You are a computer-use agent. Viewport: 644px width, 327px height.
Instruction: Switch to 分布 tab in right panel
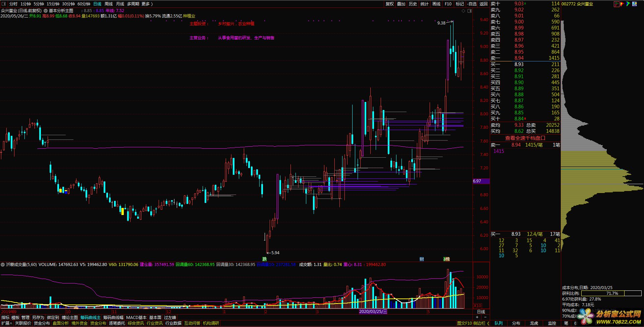click(516, 323)
